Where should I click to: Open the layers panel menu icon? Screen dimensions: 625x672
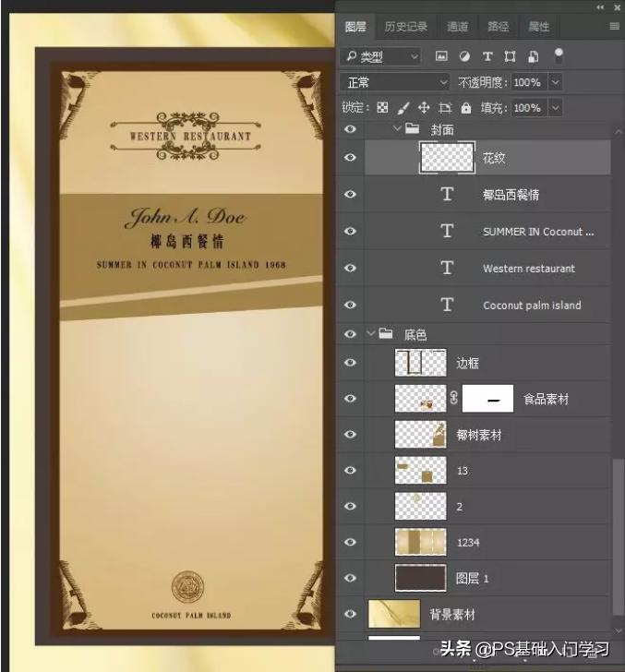(614, 27)
